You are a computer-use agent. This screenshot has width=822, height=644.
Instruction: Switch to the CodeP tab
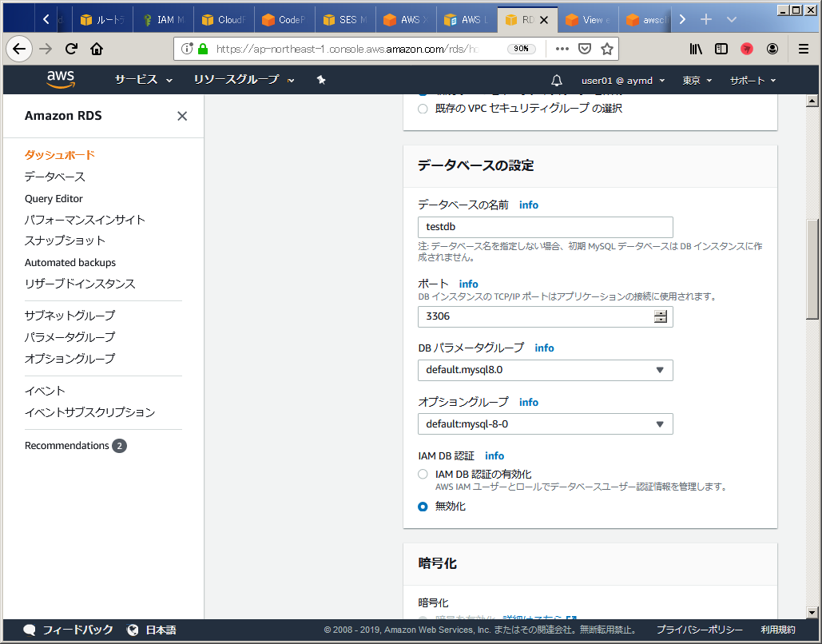pos(284,19)
